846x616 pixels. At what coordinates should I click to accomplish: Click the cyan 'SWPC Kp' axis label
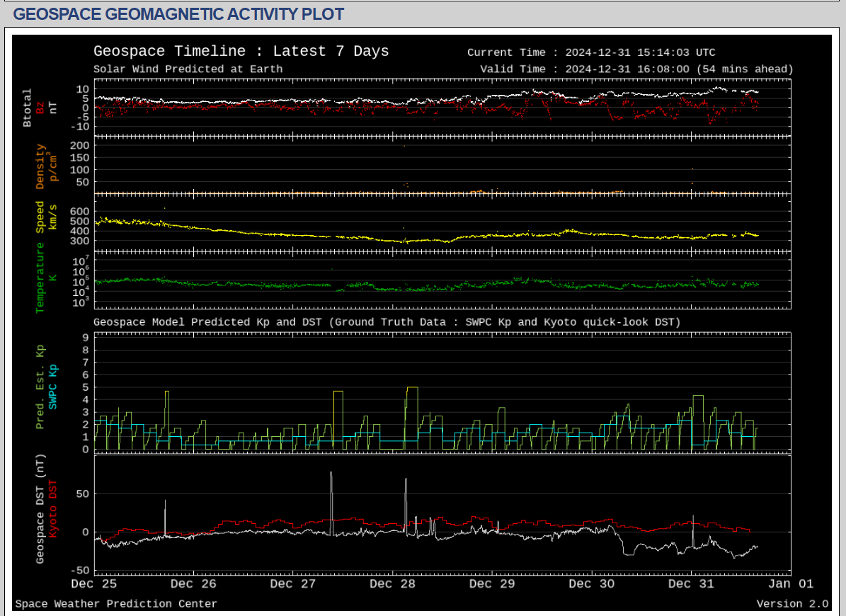[x=52, y=387]
